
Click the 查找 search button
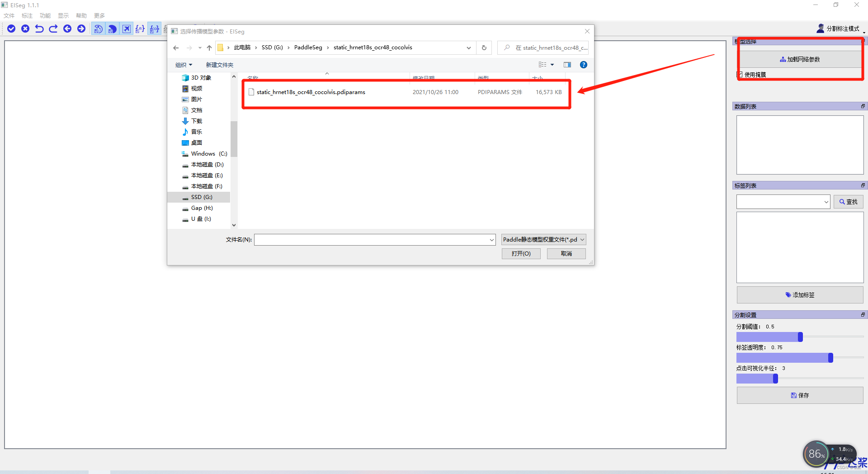849,202
